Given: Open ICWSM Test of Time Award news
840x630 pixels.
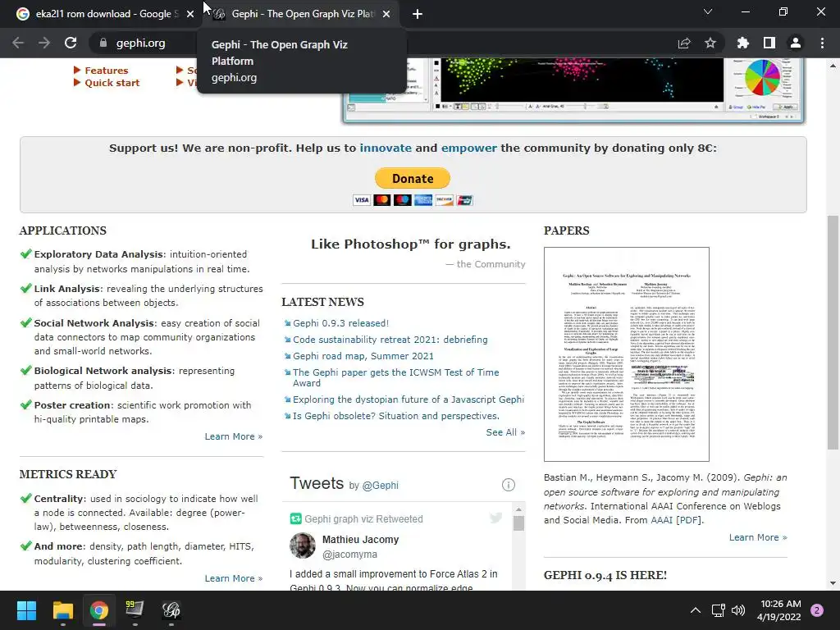Looking at the screenshot, I should (x=396, y=377).
